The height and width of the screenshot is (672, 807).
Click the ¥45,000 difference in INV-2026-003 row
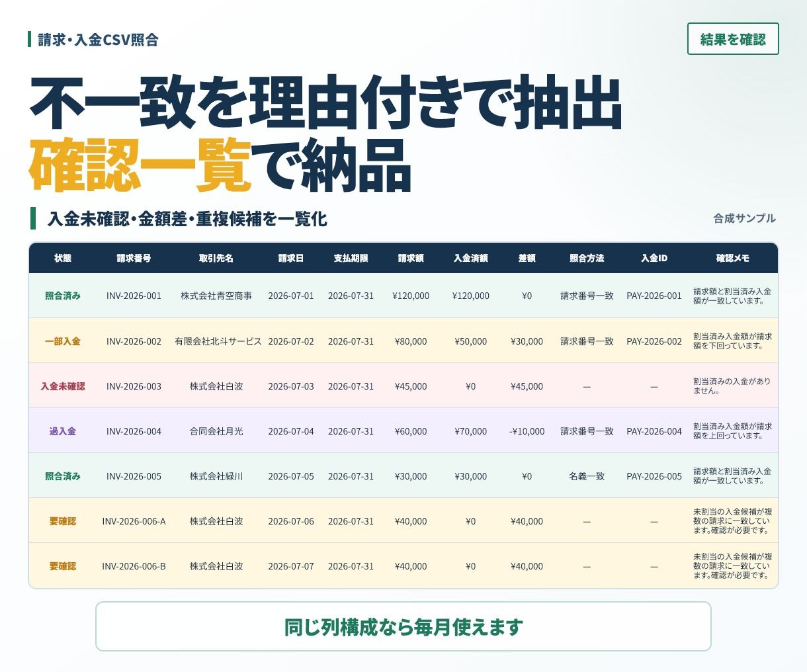tap(527, 386)
